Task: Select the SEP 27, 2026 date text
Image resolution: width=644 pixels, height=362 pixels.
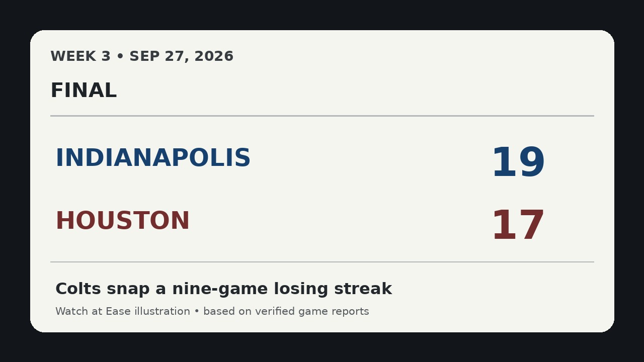Action: [182, 57]
